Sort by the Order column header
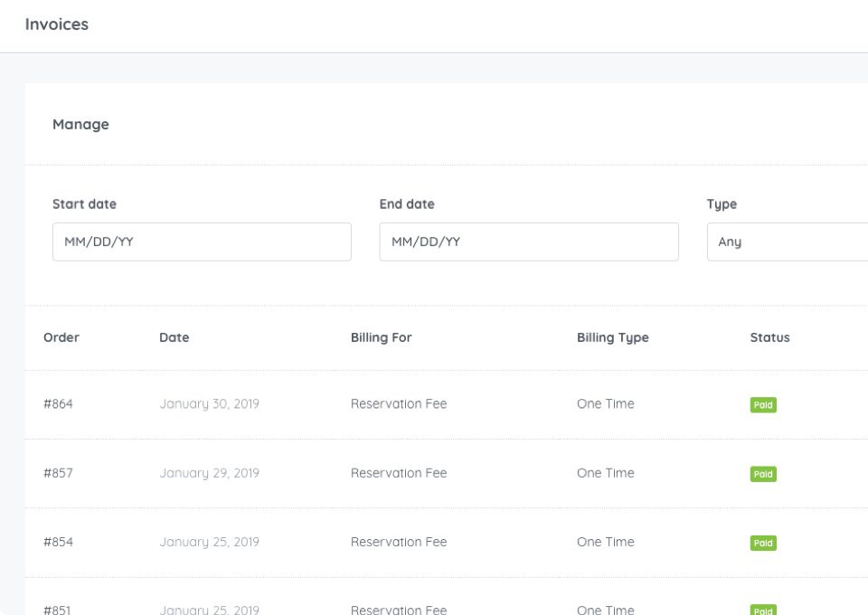This screenshot has width=868, height=615. point(61,337)
